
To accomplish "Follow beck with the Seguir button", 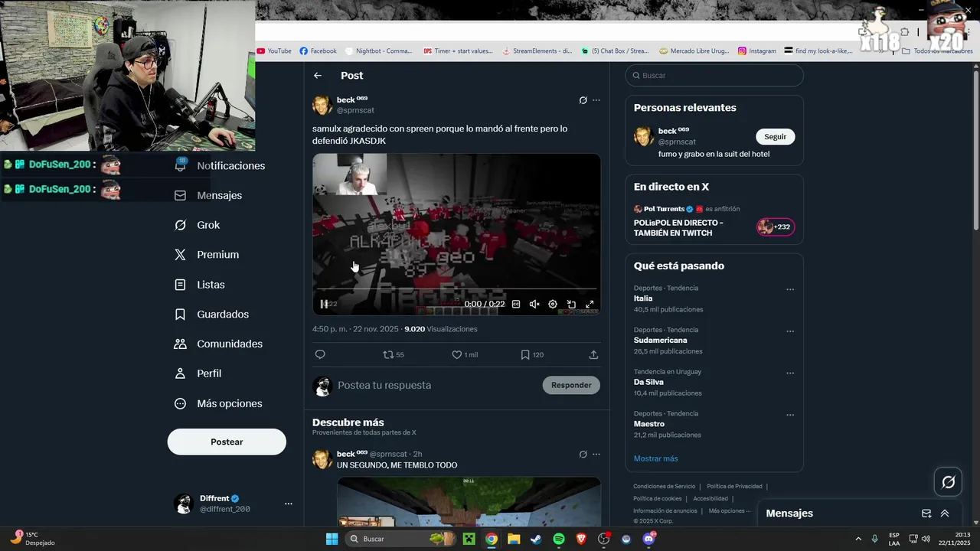I will 776,136.
